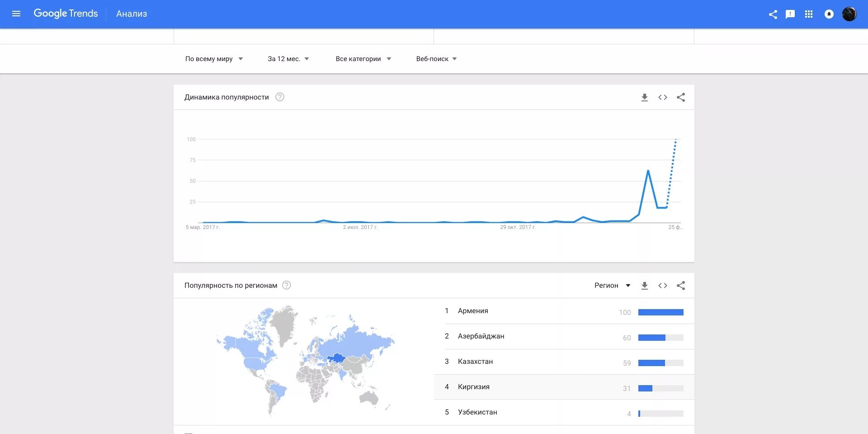The image size is (868, 434).
Task: Open help for Популярность по регионам
Action: [287, 285]
